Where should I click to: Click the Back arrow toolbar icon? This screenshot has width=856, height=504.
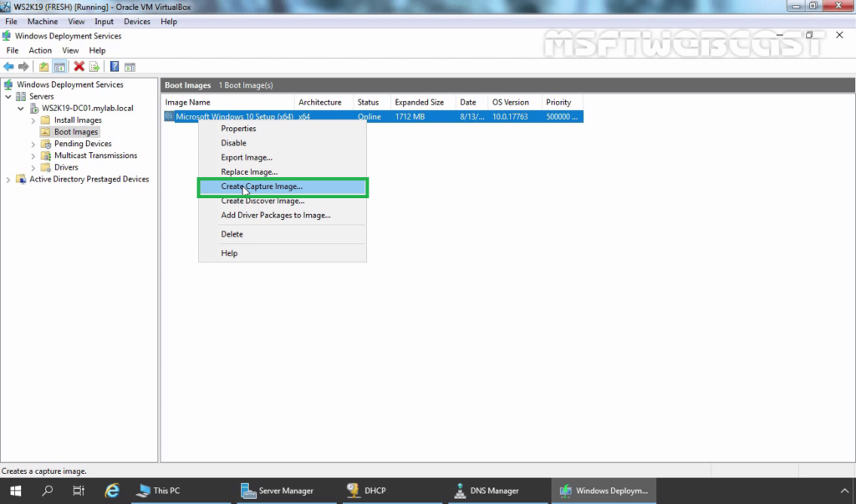point(8,67)
